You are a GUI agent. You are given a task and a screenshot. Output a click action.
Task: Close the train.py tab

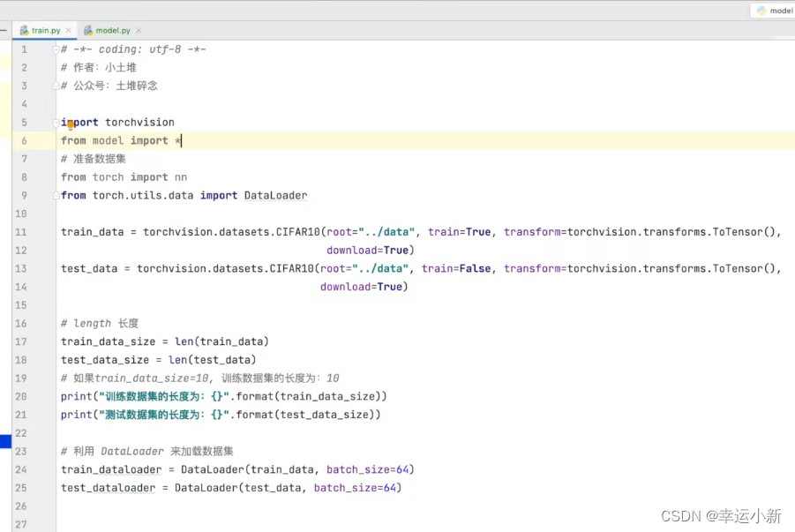click(x=69, y=31)
